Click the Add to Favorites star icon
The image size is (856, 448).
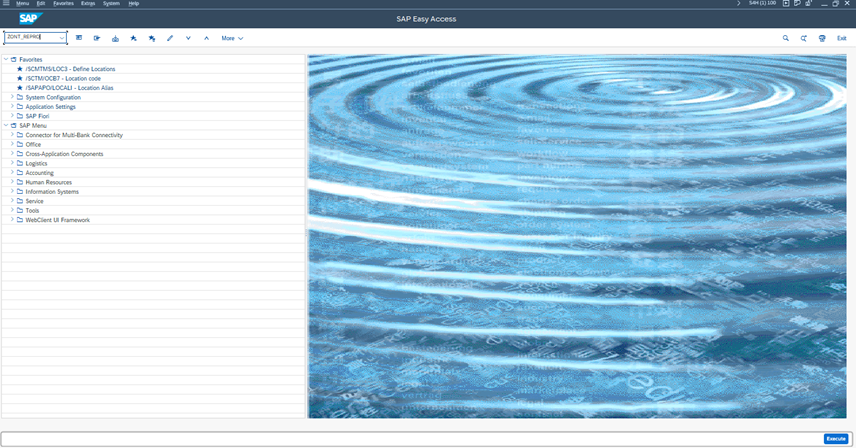coord(134,38)
